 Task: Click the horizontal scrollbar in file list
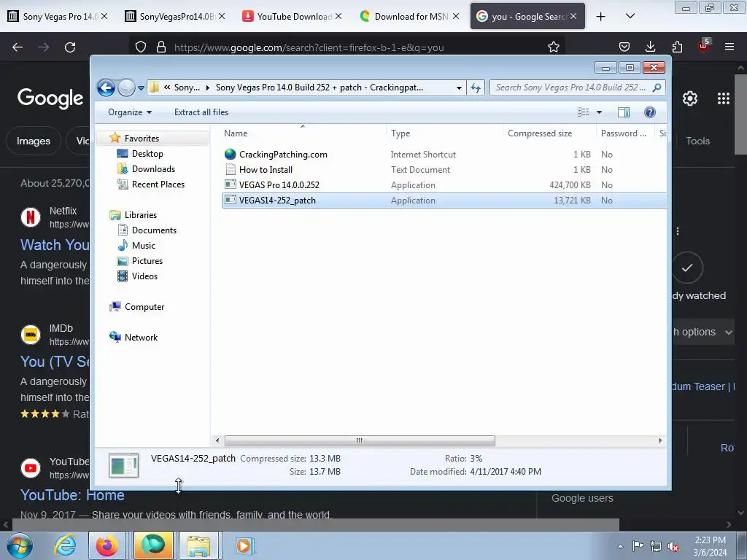coord(360,441)
